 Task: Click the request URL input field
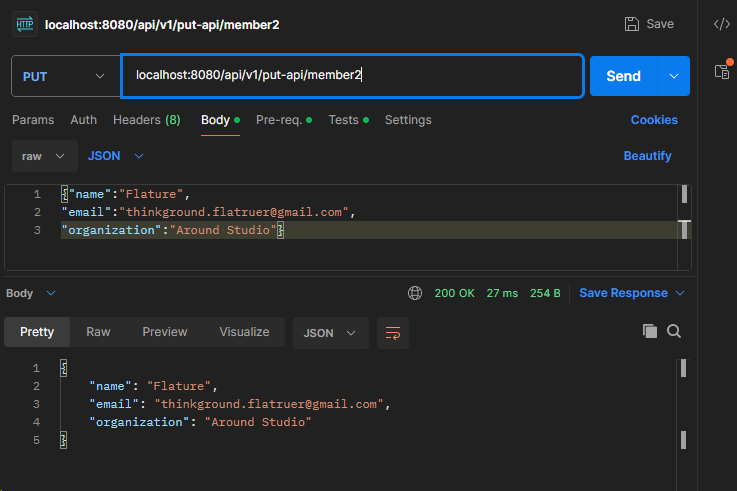click(352, 76)
